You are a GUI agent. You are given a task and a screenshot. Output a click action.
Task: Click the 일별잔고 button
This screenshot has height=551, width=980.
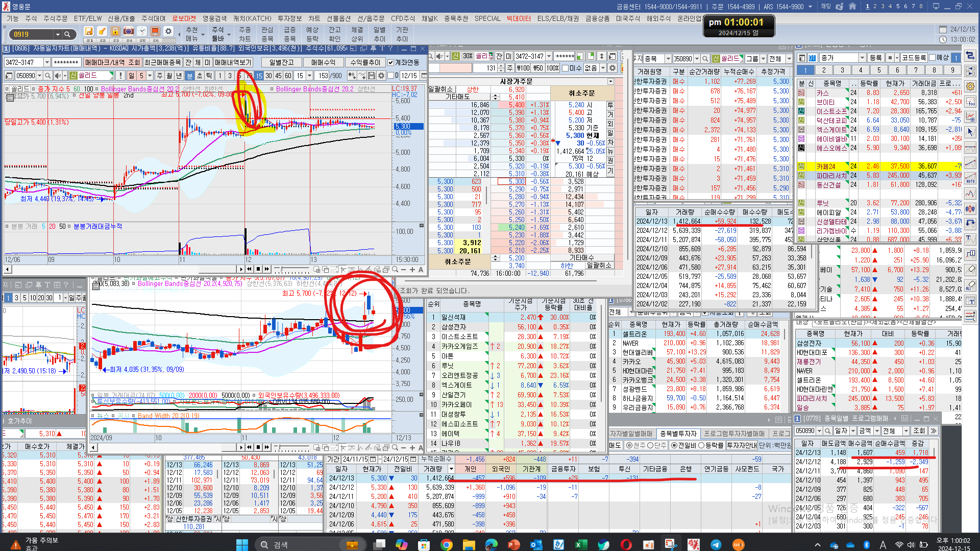click(281, 62)
